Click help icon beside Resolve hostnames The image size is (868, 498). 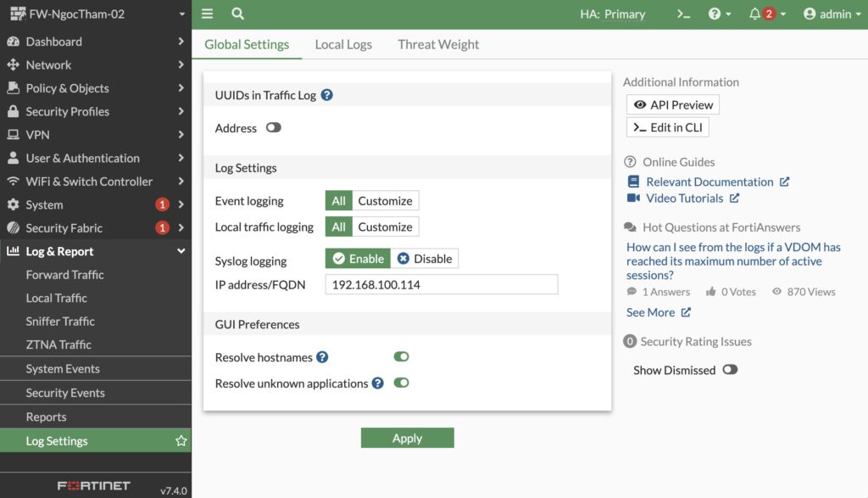click(x=322, y=357)
